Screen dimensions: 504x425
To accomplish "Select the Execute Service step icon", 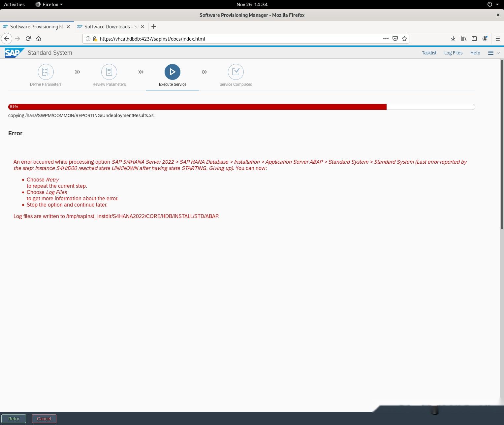I will pyautogui.click(x=173, y=72).
